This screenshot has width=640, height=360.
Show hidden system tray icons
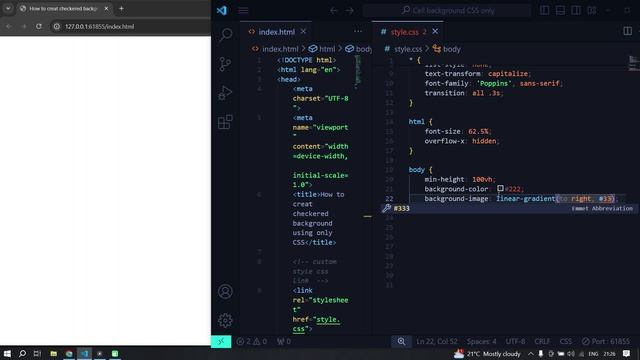tap(531, 353)
